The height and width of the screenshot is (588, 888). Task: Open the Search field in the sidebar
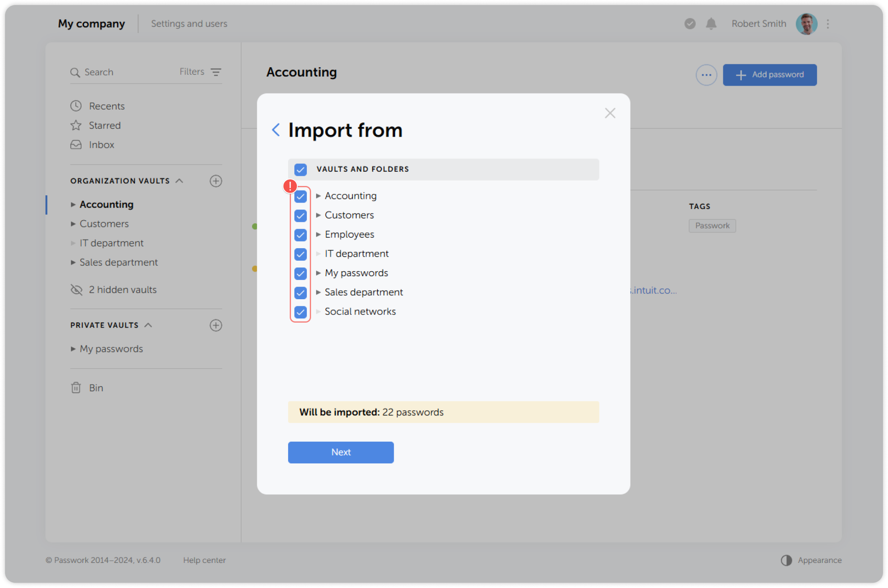(x=99, y=72)
